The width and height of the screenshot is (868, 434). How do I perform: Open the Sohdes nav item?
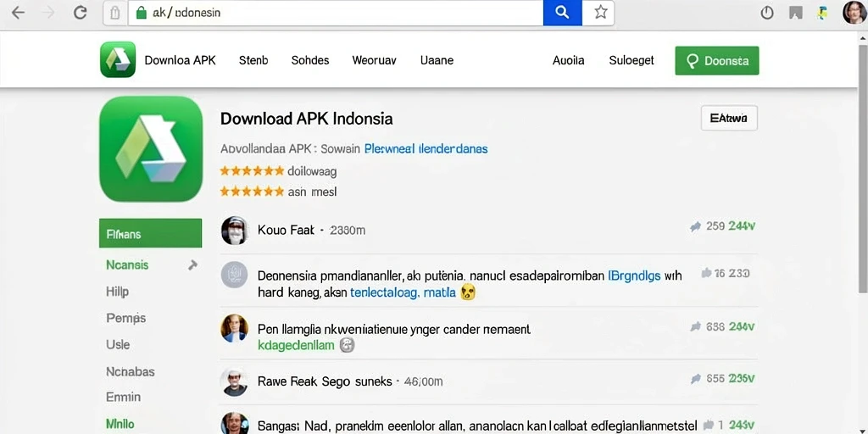point(310,60)
